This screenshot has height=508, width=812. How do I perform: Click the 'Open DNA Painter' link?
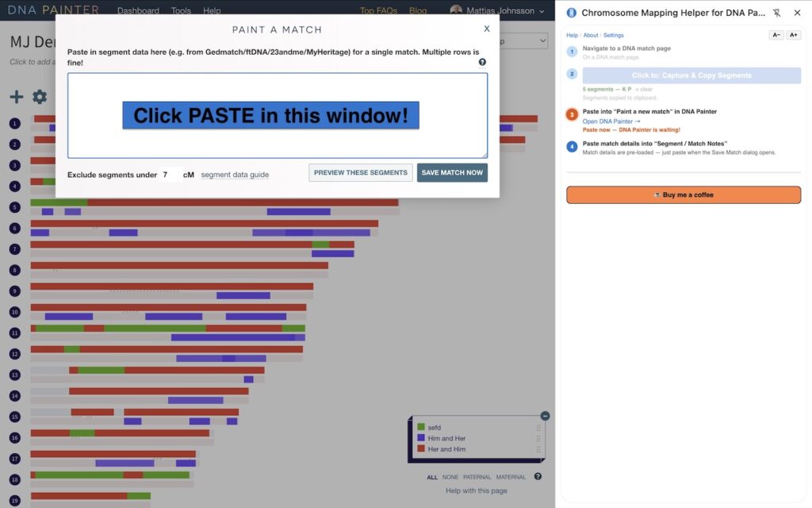point(611,121)
